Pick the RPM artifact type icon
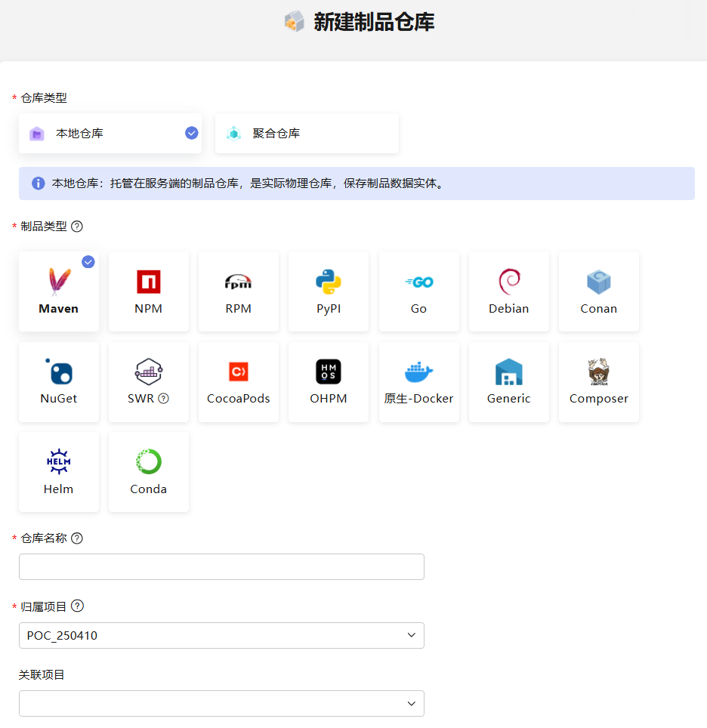This screenshot has width=707, height=728. coord(238,282)
